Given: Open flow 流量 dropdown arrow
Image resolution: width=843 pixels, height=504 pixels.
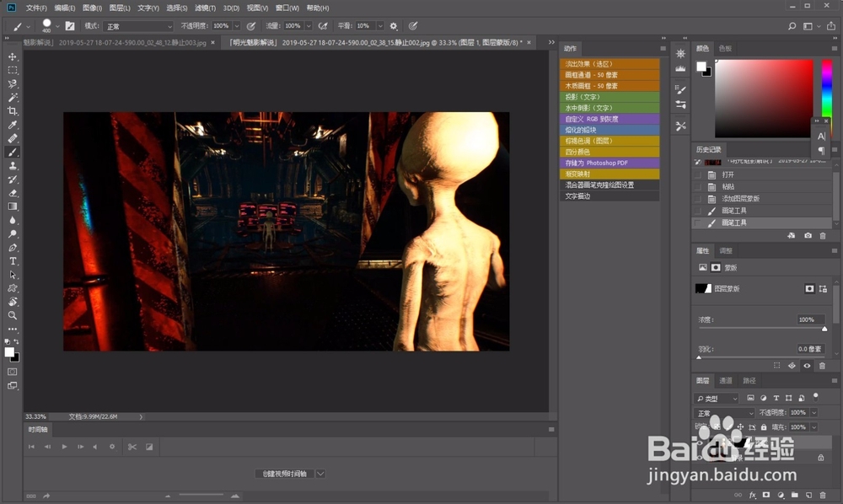Looking at the screenshot, I should pyautogui.click(x=309, y=26).
